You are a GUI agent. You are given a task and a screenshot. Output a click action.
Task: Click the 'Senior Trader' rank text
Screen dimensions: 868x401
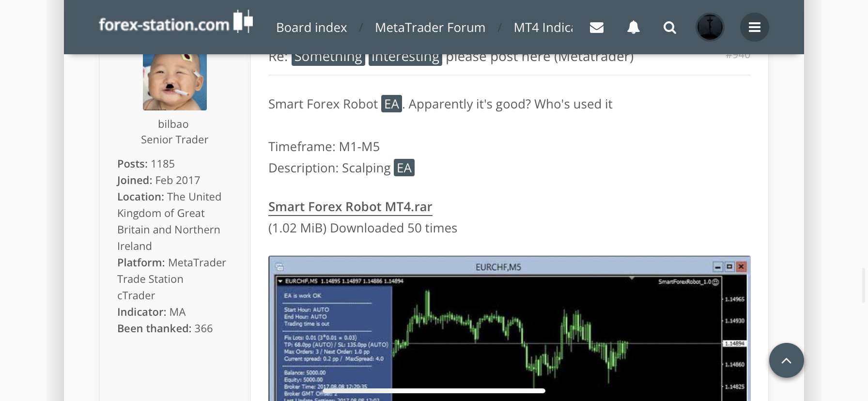[x=175, y=139]
